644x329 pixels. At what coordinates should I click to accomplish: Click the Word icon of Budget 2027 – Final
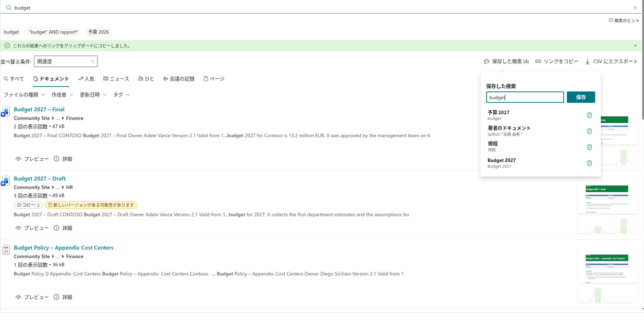pyautogui.click(x=6, y=112)
